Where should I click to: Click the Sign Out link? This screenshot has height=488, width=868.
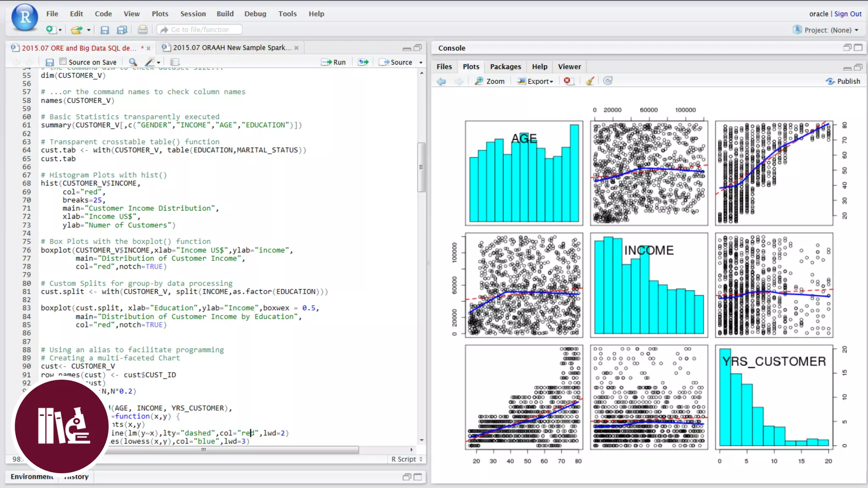click(x=848, y=14)
